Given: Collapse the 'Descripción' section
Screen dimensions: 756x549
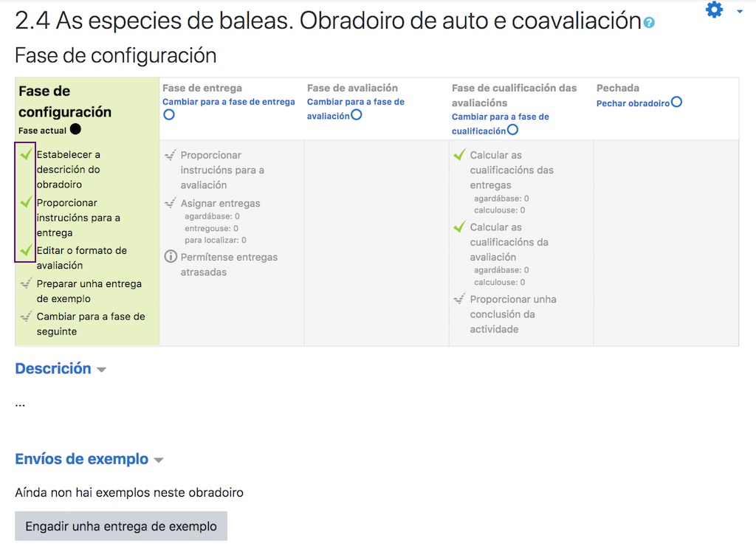Looking at the screenshot, I should (x=100, y=368).
